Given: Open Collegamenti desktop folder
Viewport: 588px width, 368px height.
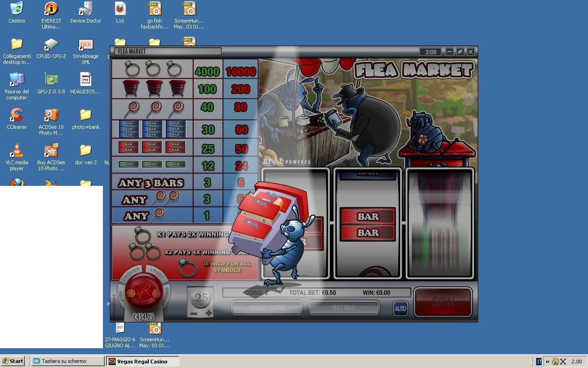Looking at the screenshot, I should point(17,51).
